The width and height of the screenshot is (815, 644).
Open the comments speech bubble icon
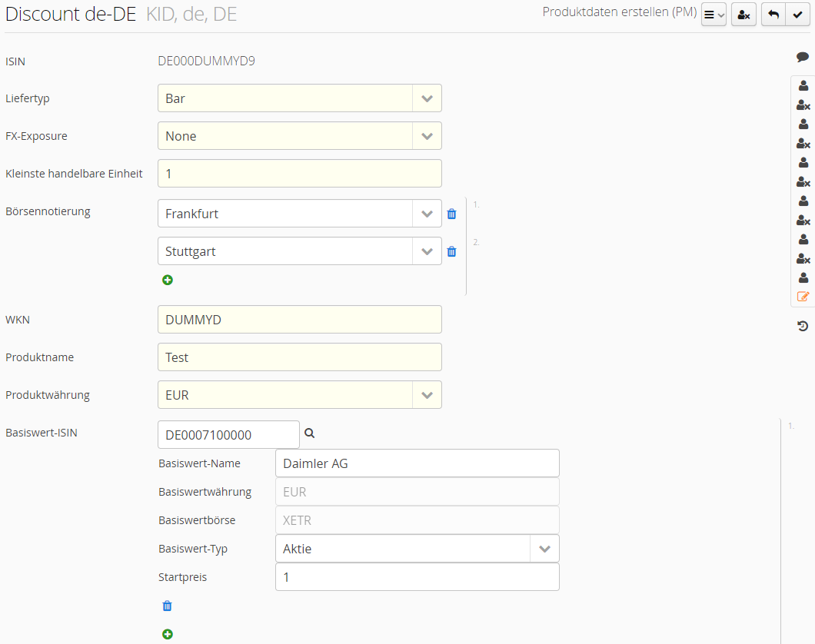click(803, 57)
